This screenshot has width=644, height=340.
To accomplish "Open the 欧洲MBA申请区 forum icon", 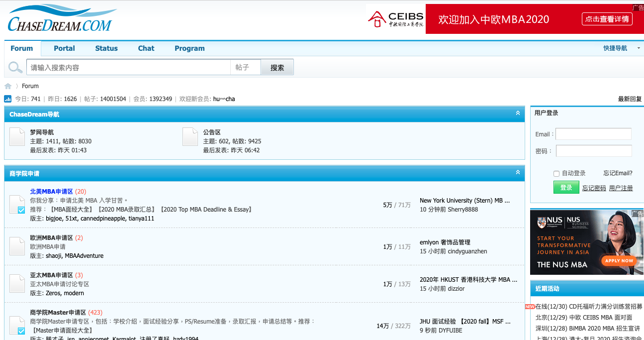I will [x=17, y=246].
